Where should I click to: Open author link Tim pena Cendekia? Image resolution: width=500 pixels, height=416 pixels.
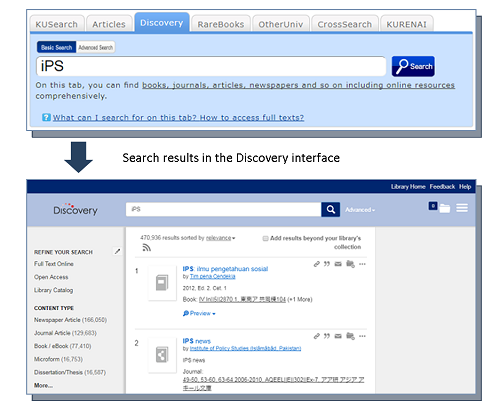point(213,277)
